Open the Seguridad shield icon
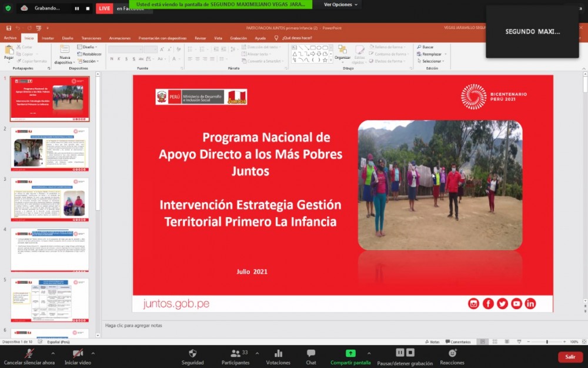The width and height of the screenshot is (588, 368). pos(192,353)
